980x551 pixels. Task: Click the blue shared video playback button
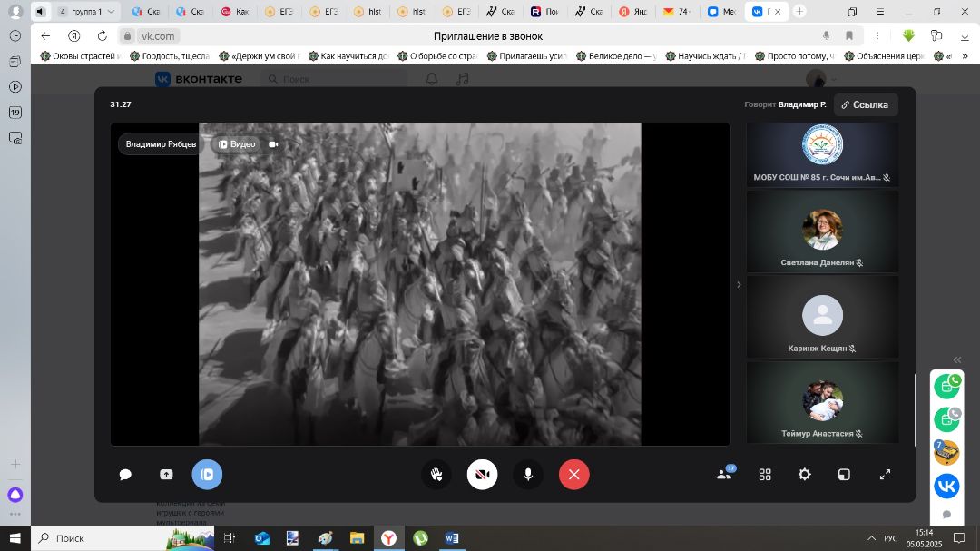pyautogui.click(x=207, y=475)
